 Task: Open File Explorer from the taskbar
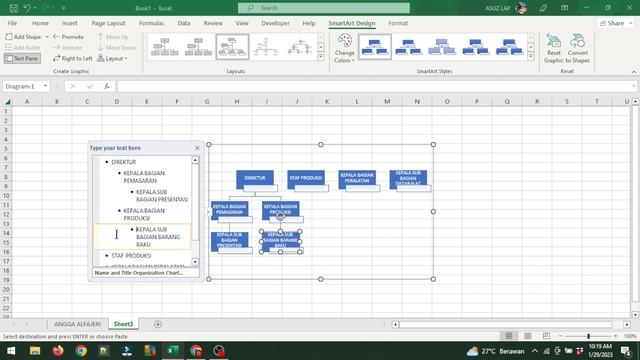35,351
